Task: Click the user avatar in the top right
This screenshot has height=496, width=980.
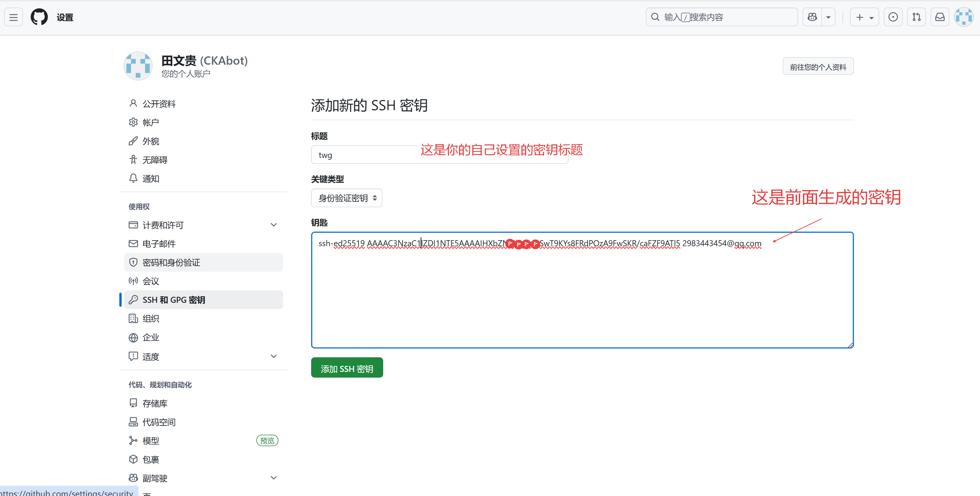Action: tap(964, 17)
